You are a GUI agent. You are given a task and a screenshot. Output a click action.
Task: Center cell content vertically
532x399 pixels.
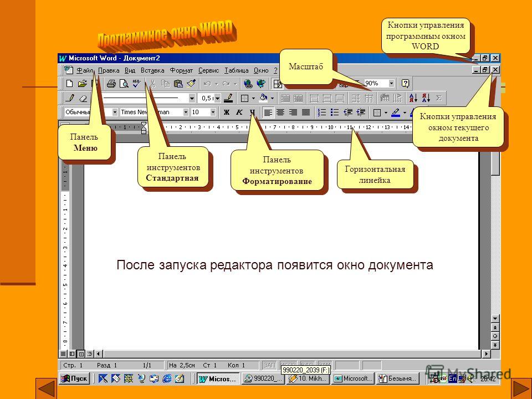[x=327, y=98]
